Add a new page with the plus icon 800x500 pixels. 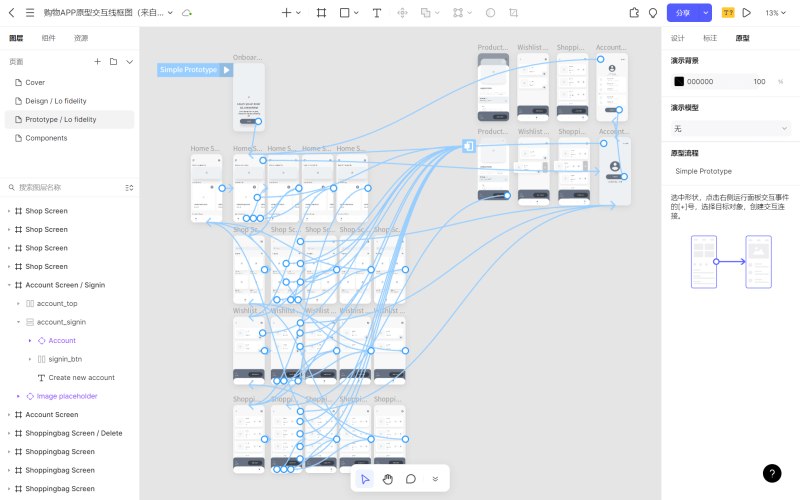tap(97, 61)
